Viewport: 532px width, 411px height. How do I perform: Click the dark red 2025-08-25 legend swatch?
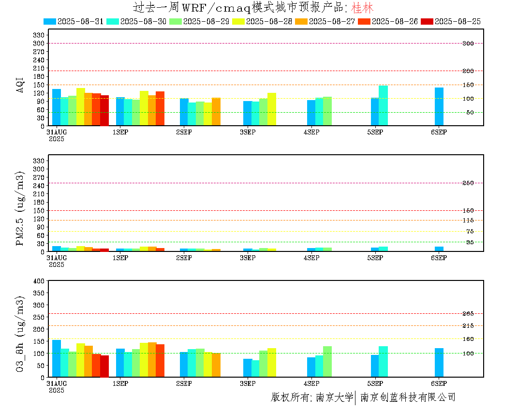tap(427, 21)
